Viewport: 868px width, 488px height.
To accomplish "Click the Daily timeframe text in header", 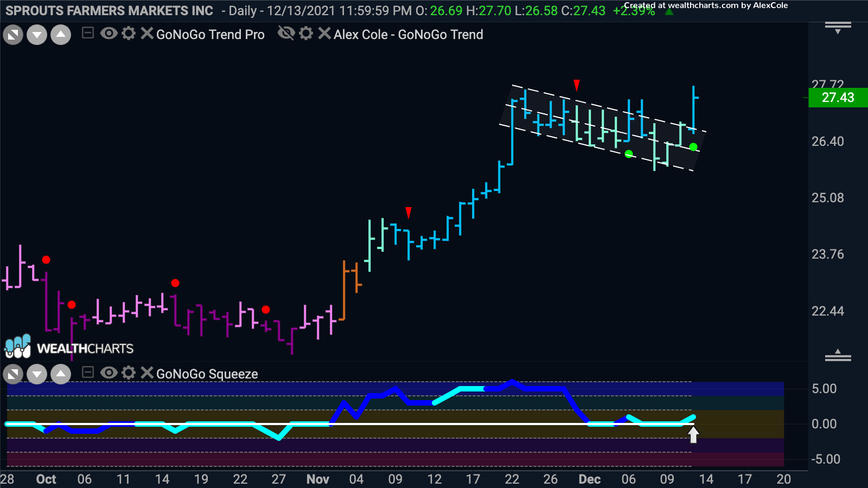I will 242,11.
